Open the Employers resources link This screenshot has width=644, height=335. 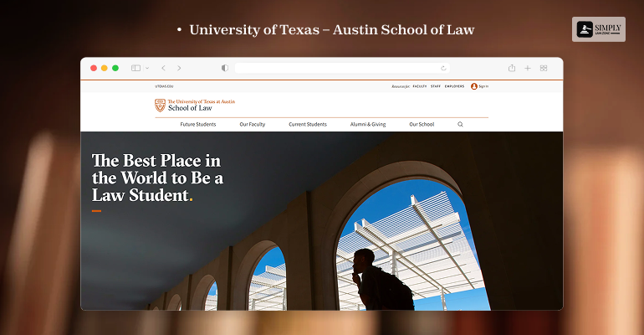454,86
